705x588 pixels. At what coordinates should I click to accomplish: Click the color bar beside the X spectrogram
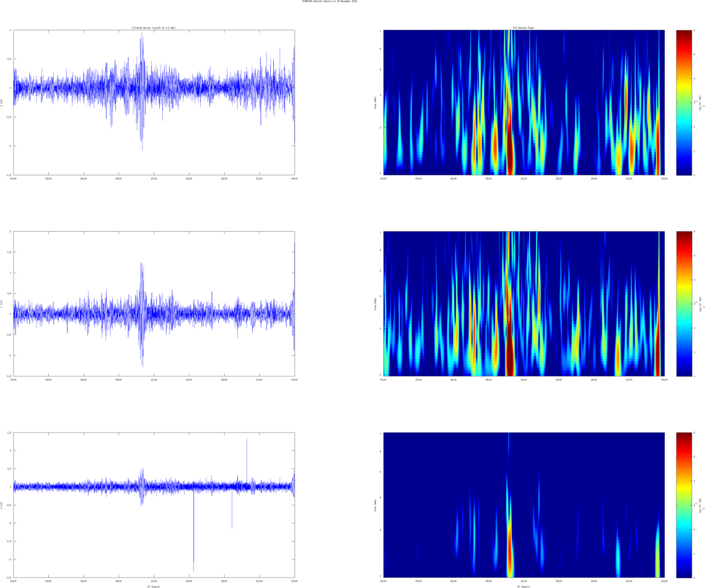click(x=684, y=102)
